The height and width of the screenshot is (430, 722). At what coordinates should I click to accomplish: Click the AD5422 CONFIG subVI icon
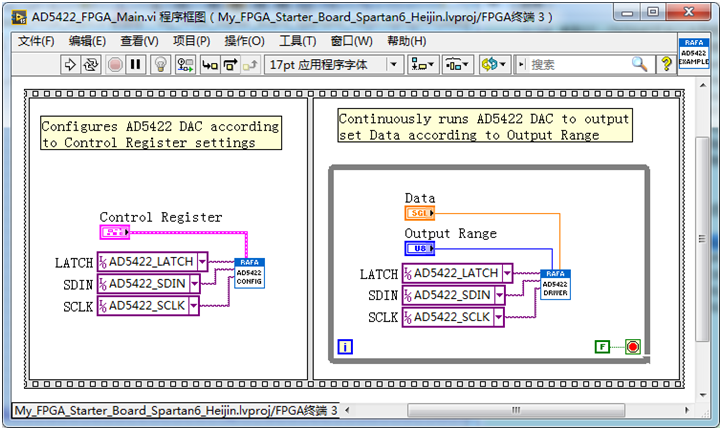(249, 273)
